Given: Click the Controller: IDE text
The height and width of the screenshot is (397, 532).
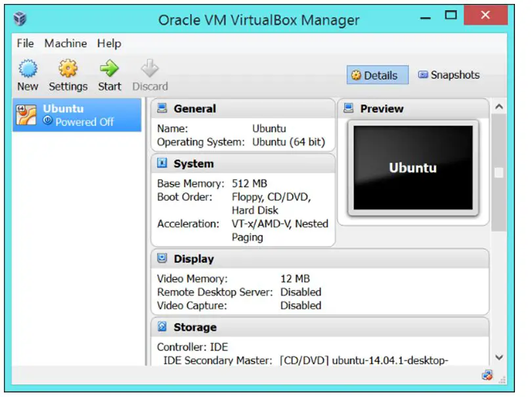Looking at the screenshot, I should pos(192,347).
